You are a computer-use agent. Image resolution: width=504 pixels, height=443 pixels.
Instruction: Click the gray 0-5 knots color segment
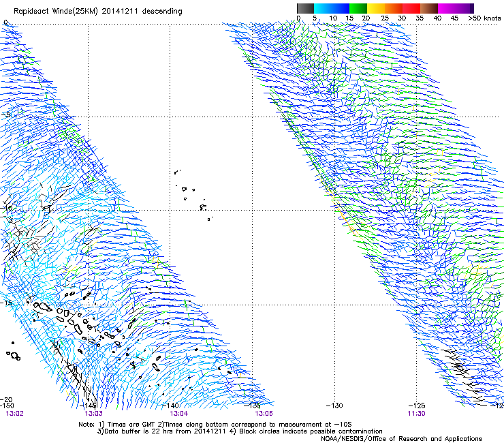[x=305, y=8]
